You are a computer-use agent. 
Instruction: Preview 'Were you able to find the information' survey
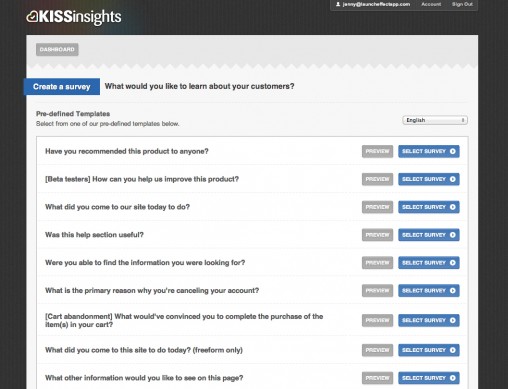pos(377,263)
